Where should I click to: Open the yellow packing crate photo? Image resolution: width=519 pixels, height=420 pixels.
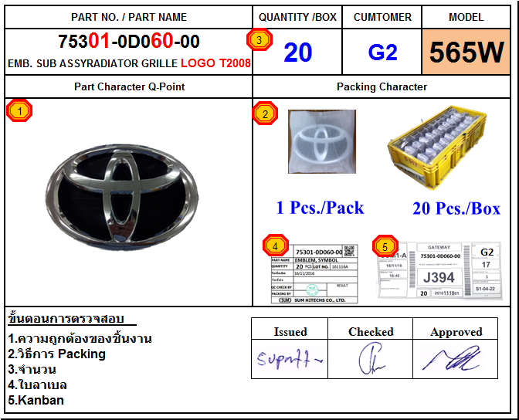pos(437,148)
